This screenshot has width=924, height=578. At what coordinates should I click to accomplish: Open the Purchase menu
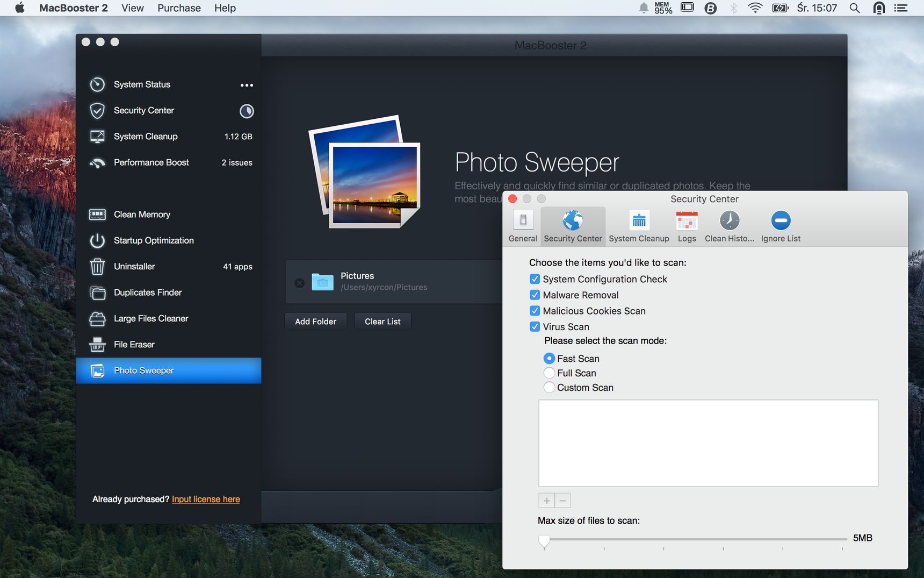[x=179, y=8]
